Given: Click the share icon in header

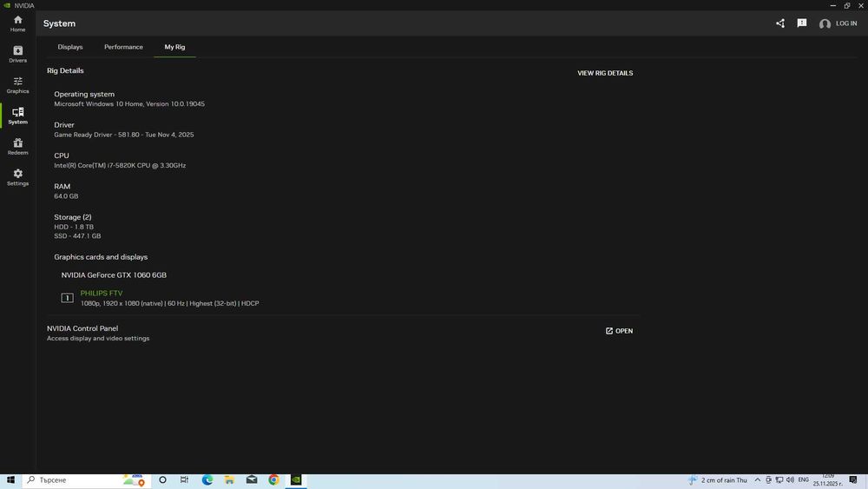Looking at the screenshot, I should coord(780,23).
